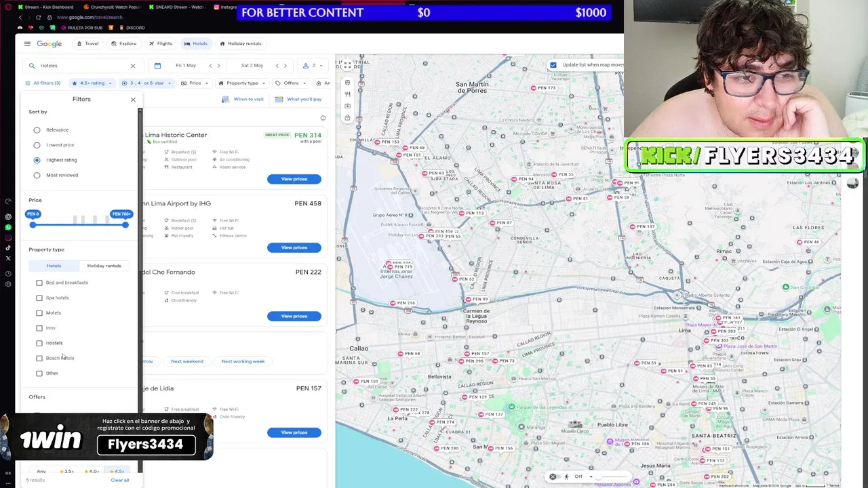Image resolution: width=868 pixels, height=488 pixels.
Task: Select the PEN 719 map price marker
Action: [x=400, y=266]
